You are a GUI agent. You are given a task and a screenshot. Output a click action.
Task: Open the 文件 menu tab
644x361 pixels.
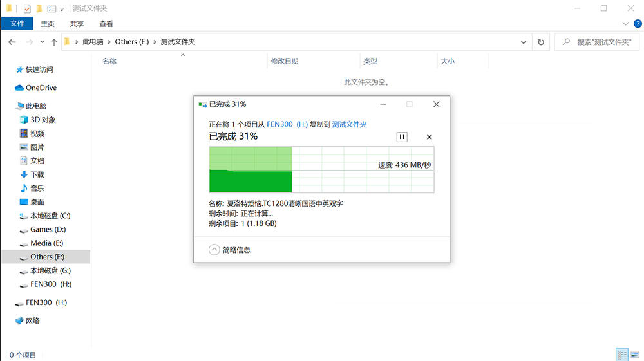click(17, 23)
